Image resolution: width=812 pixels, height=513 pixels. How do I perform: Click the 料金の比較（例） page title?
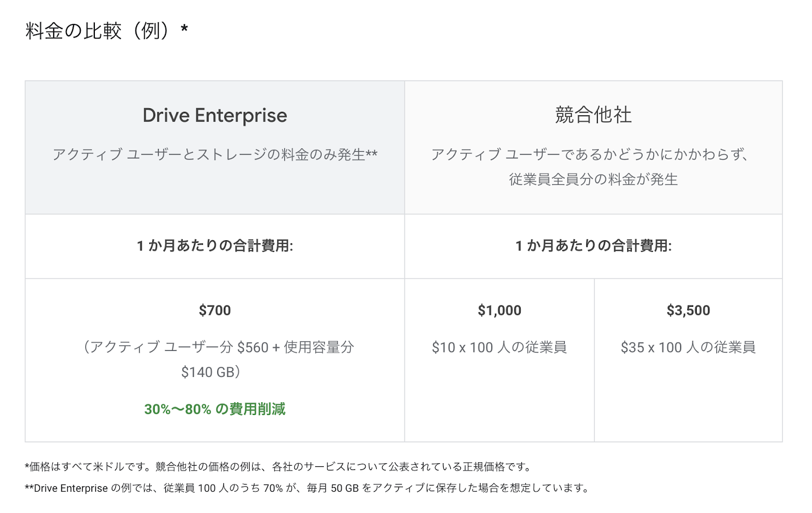(96, 31)
